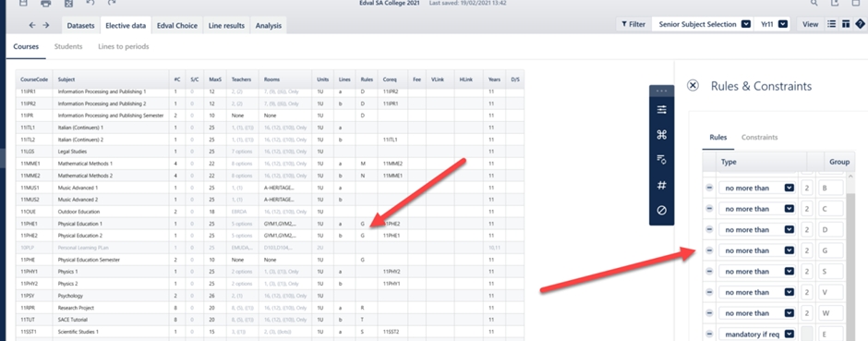The image size is (868, 341).
Task: Open rule type dropdown for group S
Action: click(x=757, y=272)
